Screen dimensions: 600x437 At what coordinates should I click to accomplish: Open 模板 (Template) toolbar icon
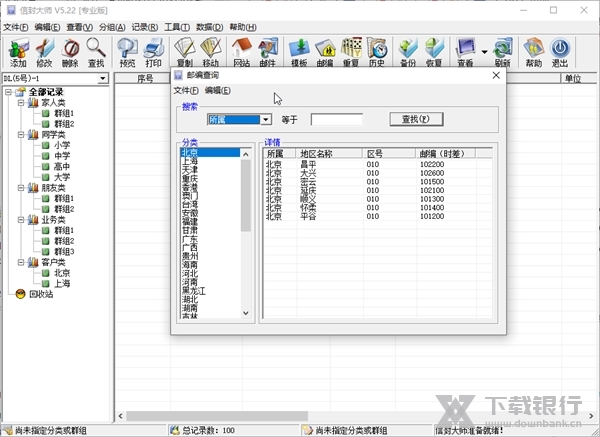(299, 52)
